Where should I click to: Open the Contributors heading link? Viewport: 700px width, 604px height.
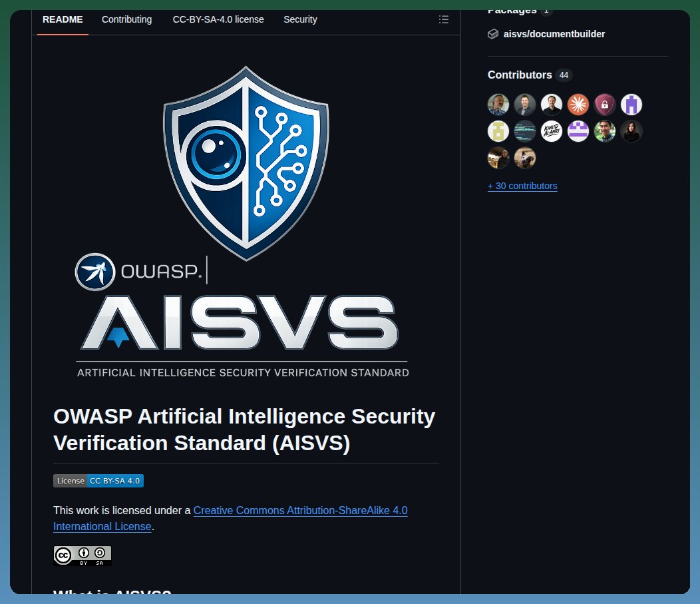click(x=520, y=75)
